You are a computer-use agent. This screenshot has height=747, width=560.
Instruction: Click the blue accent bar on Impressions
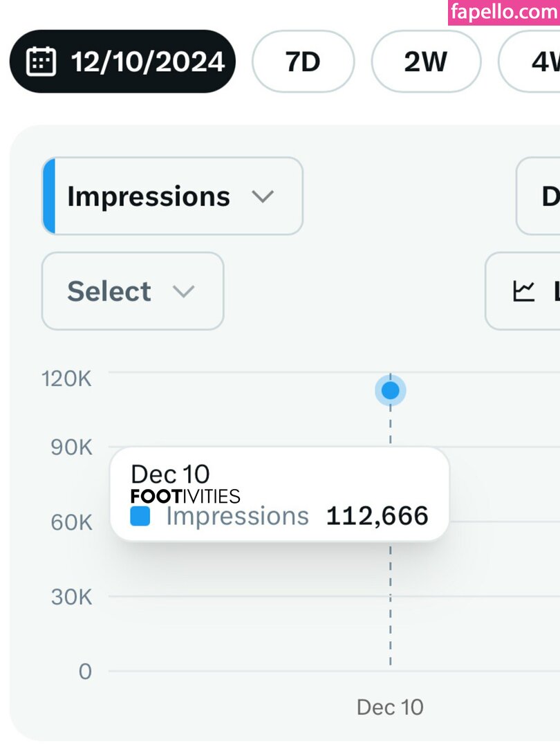(x=48, y=196)
